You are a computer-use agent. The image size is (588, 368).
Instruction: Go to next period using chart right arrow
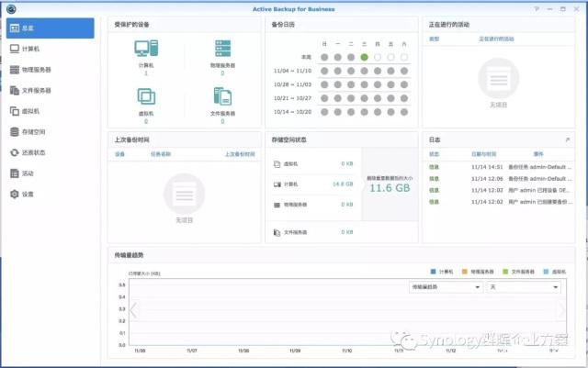point(561,310)
